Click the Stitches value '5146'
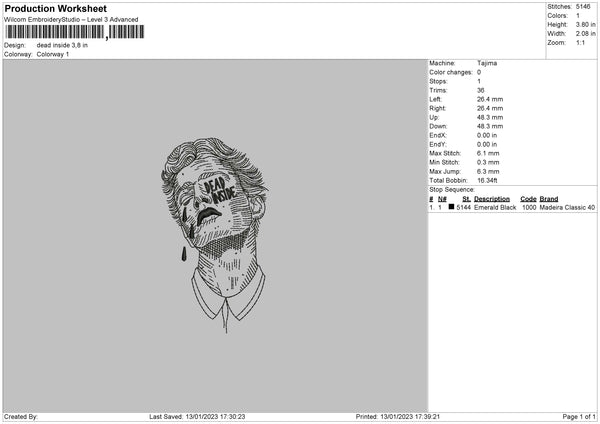The height and width of the screenshot is (424, 600). coord(583,7)
